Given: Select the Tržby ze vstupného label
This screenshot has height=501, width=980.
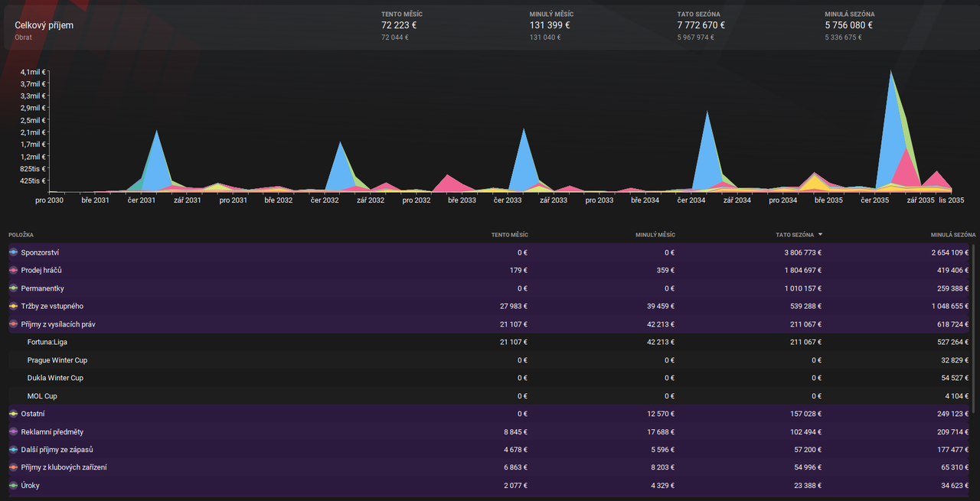Looking at the screenshot, I should (x=52, y=306).
